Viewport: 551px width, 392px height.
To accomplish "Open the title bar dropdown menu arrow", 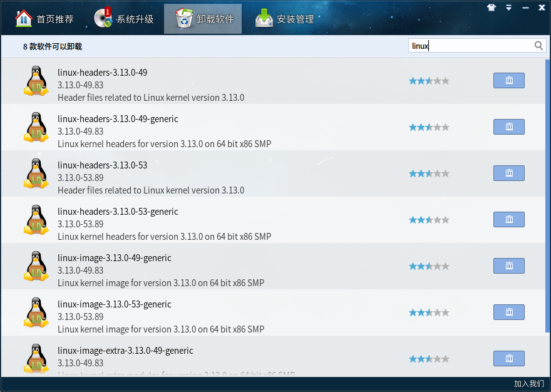I will 508,8.
